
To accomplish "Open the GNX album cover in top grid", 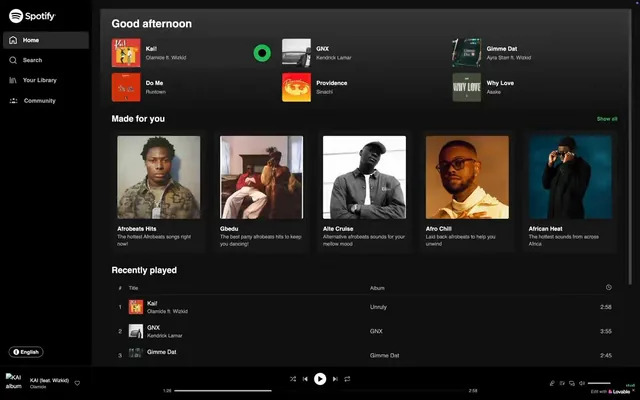I will [x=296, y=53].
